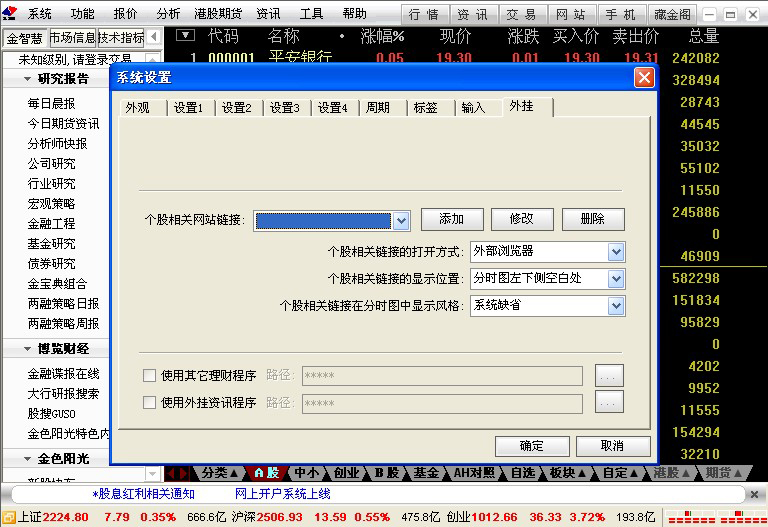
Task: Browse path for 使用外挂资讯程序
Action: coord(609,403)
